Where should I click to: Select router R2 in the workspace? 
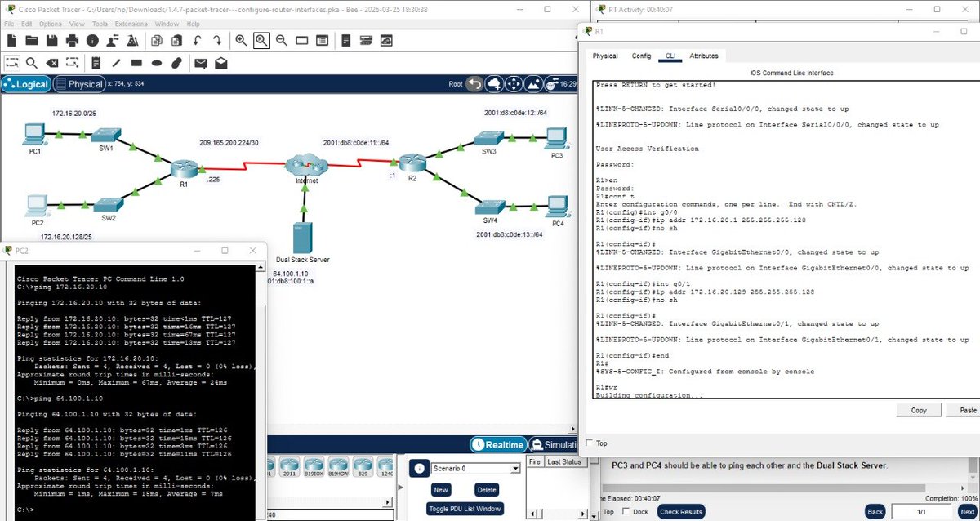click(x=412, y=164)
